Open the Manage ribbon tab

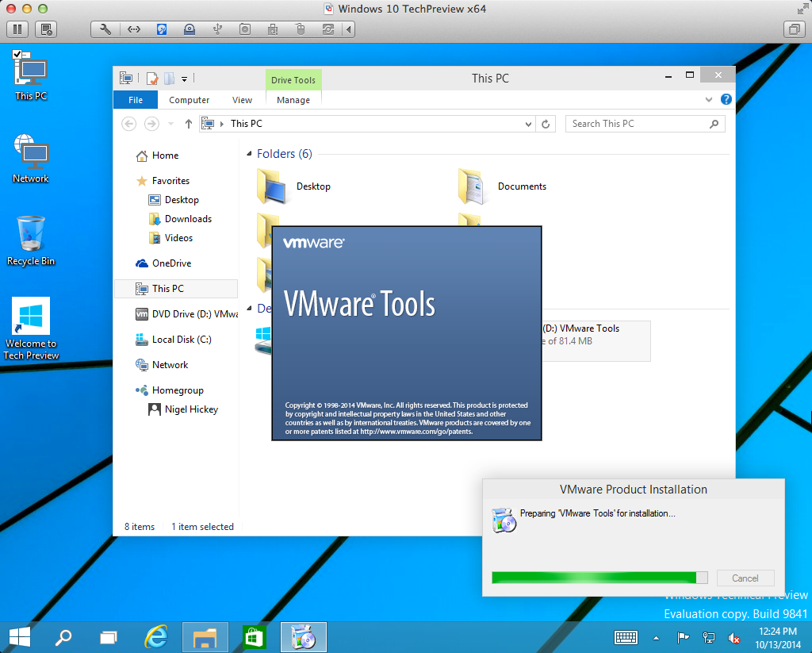[293, 100]
